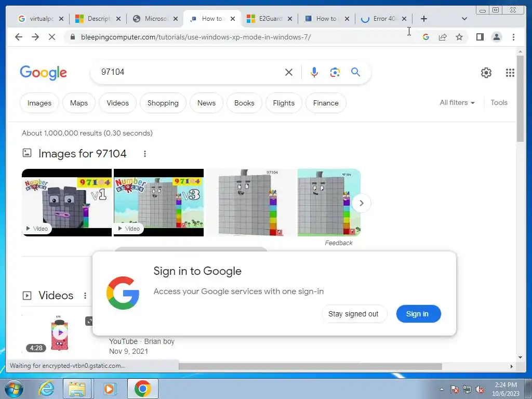The image size is (532, 399).
Task: Open the taskbar clock showing 2:24 PM
Action: click(506, 389)
